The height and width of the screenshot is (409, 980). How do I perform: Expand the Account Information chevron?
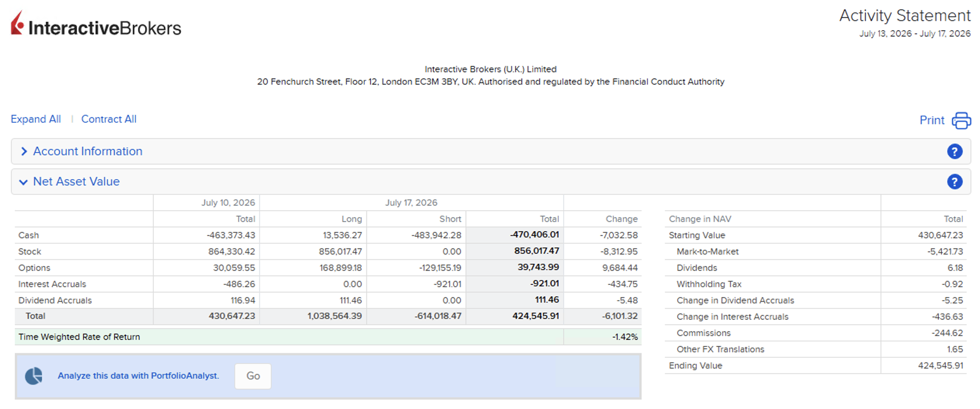click(x=24, y=151)
